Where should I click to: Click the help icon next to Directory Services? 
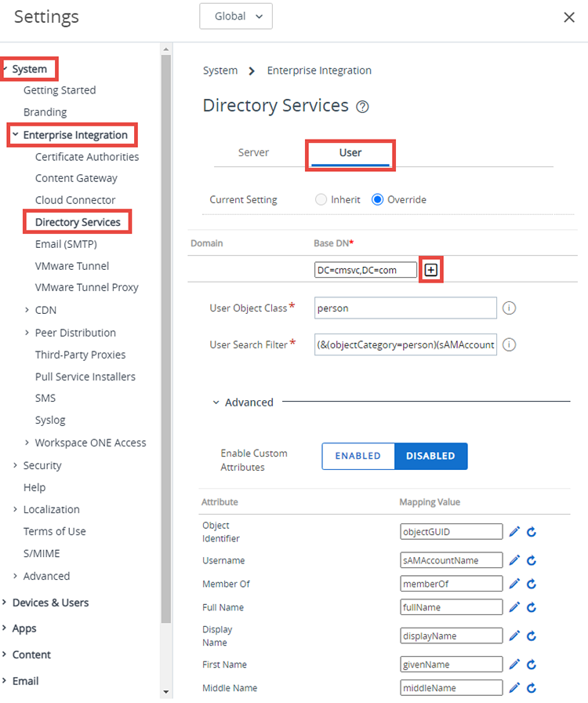[362, 107]
